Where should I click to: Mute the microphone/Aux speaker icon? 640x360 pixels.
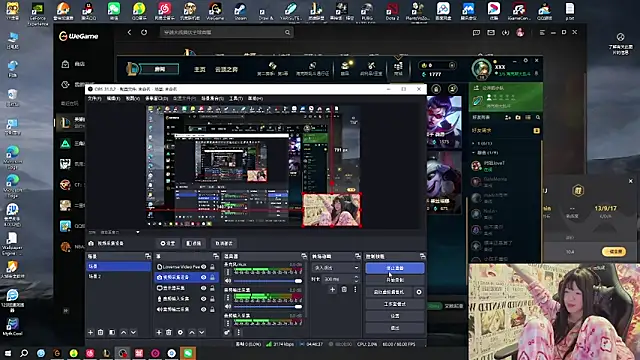tap(228, 281)
